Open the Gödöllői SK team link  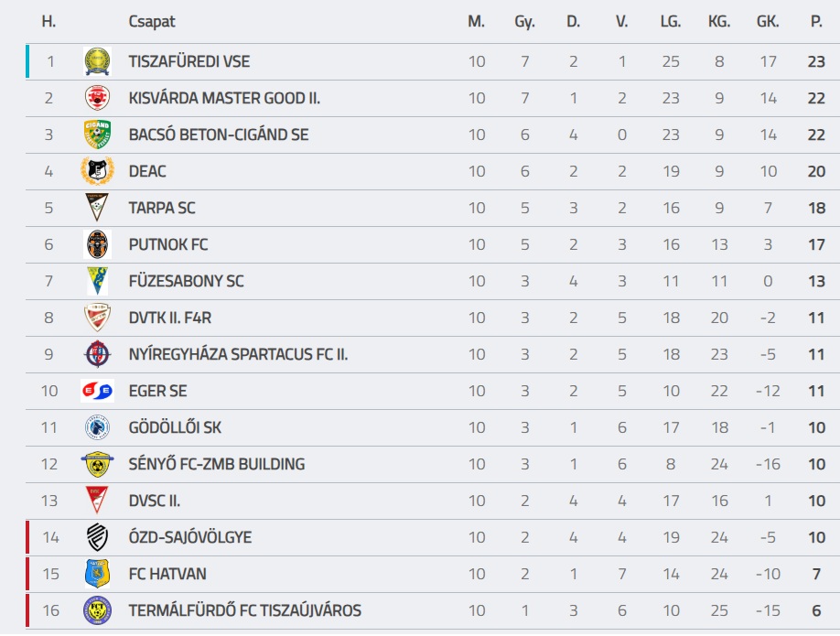(x=175, y=428)
